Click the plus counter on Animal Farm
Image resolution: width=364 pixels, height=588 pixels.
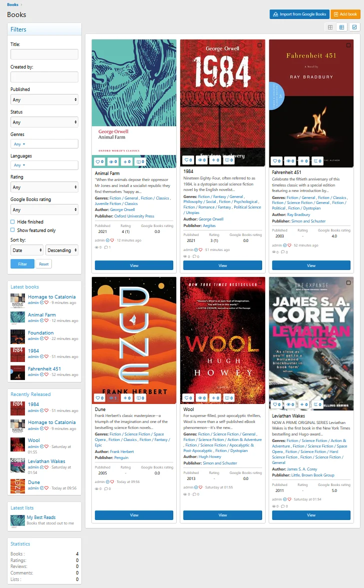click(127, 161)
